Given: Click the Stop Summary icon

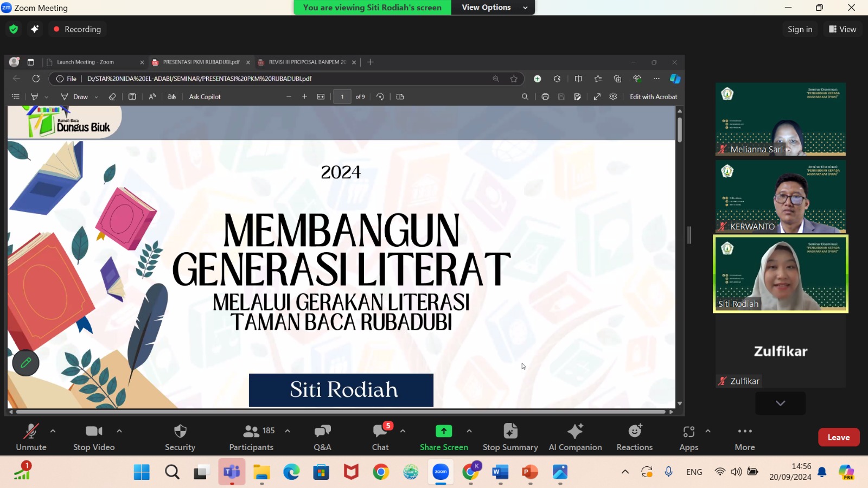Looking at the screenshot, I should point(510,431).
